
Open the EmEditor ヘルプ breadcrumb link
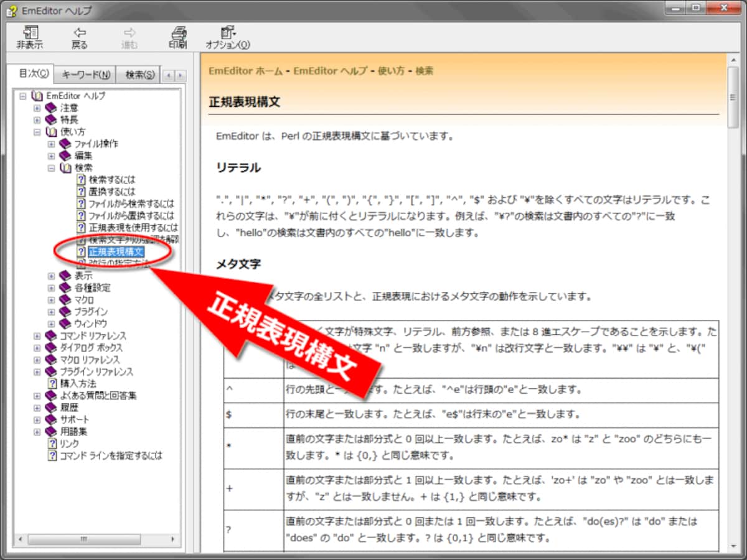tap(330, 71)
